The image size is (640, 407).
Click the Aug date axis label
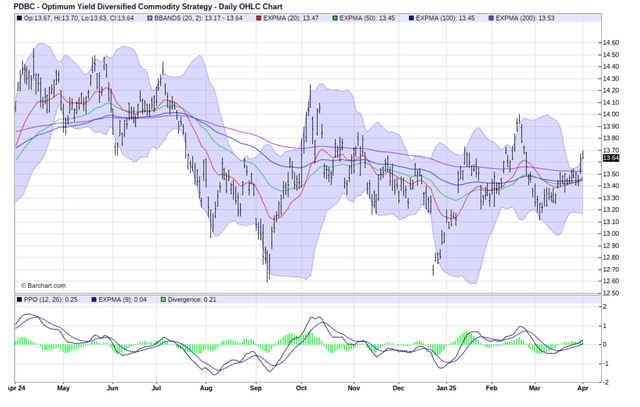206,388
